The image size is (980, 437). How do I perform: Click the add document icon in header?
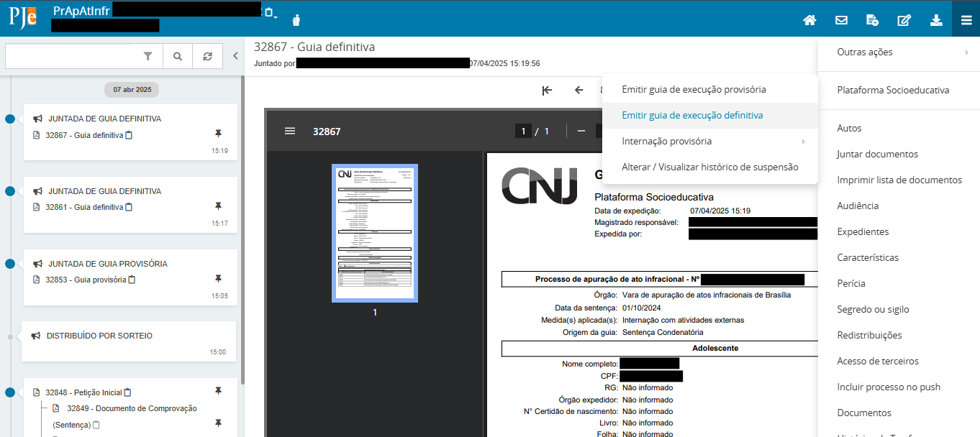(872, 20)
